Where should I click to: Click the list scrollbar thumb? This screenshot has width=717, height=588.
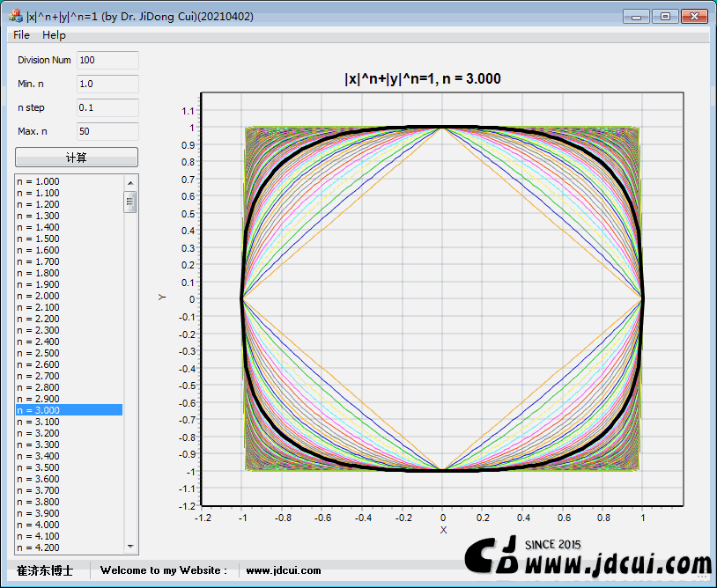(x=130, y=202)
